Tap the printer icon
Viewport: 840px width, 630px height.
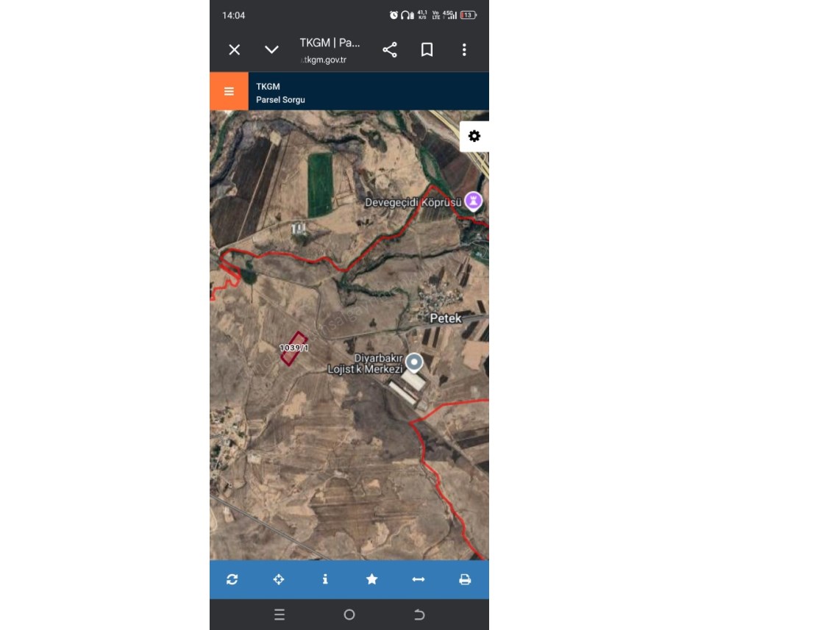click(x=465, y=579)
